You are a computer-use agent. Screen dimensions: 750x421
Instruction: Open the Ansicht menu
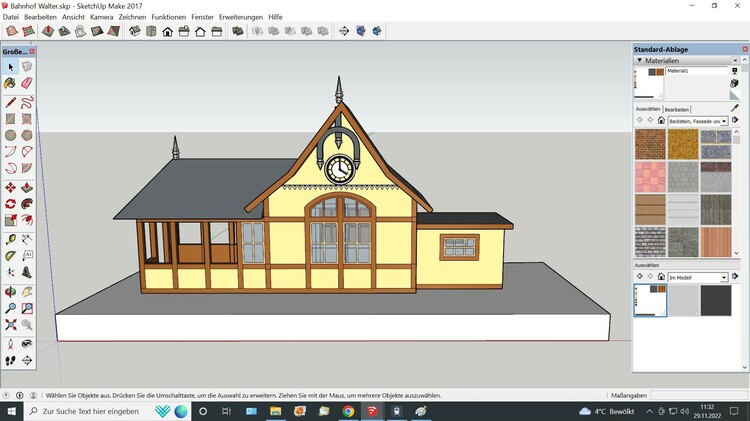(73, 17)
